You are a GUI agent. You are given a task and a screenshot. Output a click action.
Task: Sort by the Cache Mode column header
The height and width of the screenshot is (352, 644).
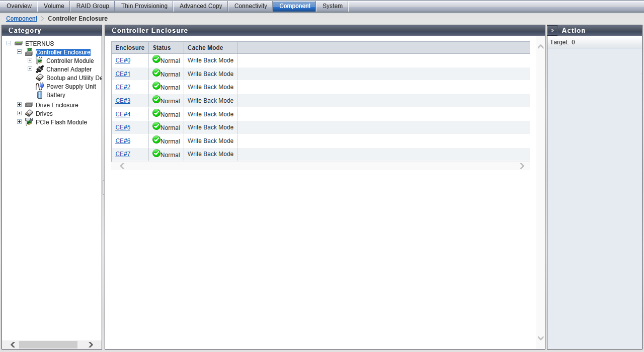[x=205, y=48]
